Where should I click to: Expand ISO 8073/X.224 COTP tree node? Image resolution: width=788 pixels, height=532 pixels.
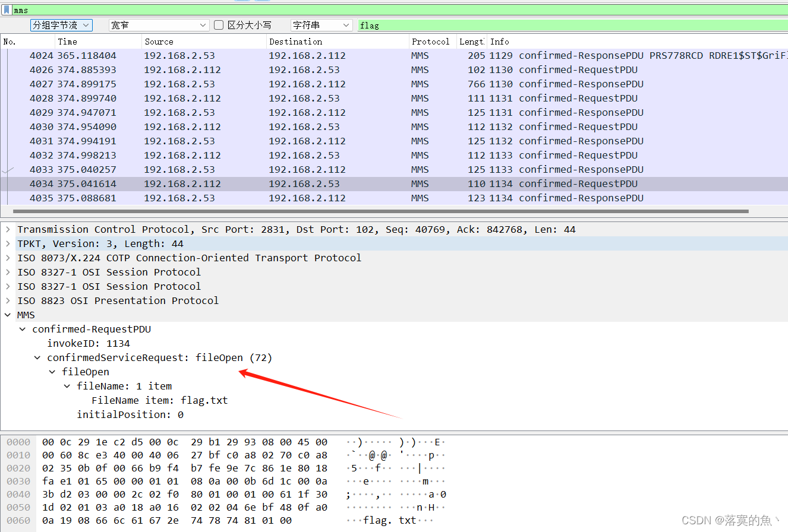click(8, 258)
